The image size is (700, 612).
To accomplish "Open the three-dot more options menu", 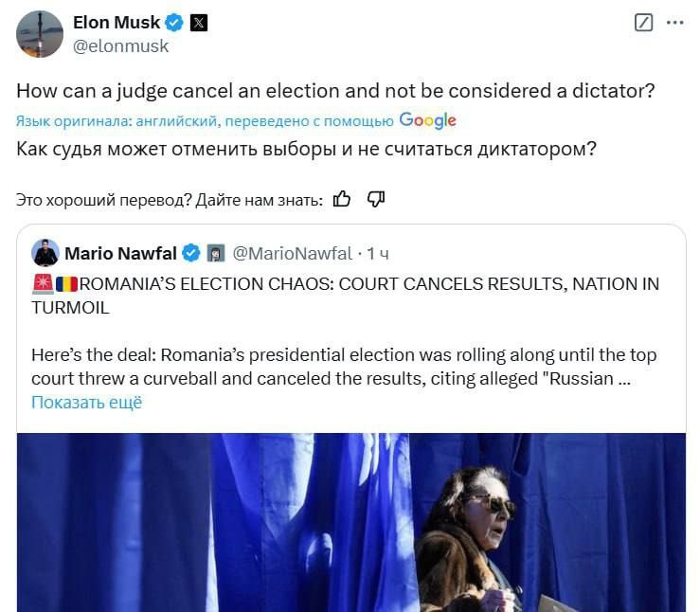I will 674,23.
